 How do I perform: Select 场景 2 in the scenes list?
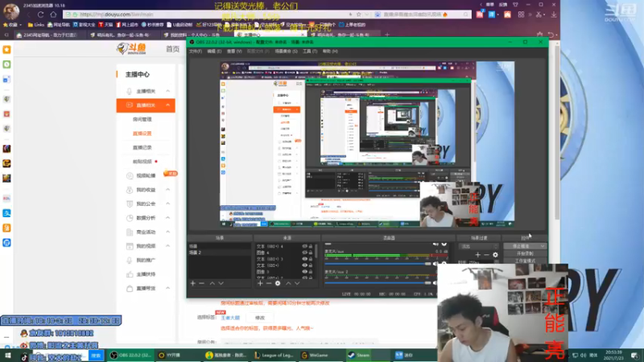pyautogui.click(x=219, y=253)
